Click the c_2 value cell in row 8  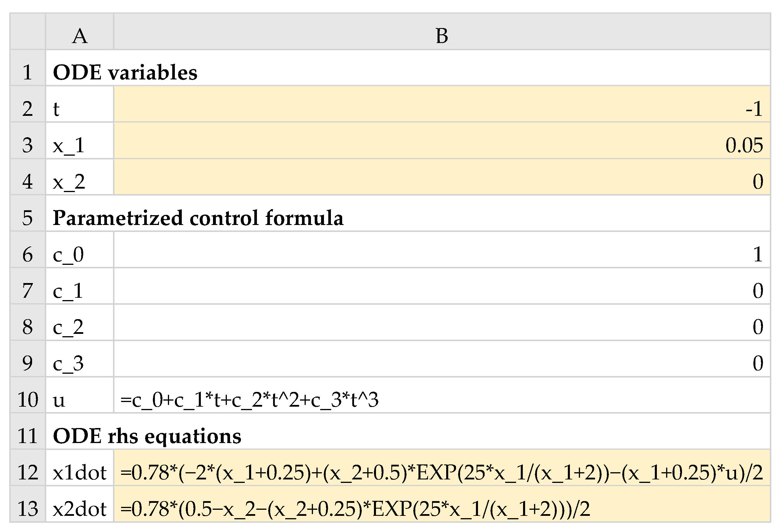click(442, 327)
